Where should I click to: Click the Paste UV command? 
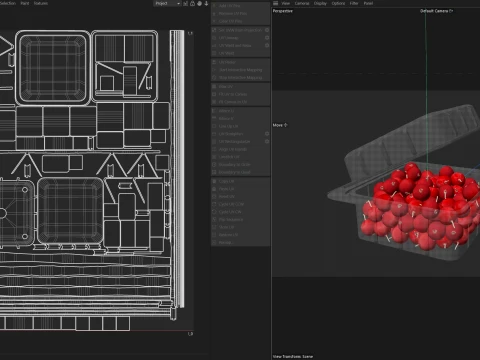(240, 189)
